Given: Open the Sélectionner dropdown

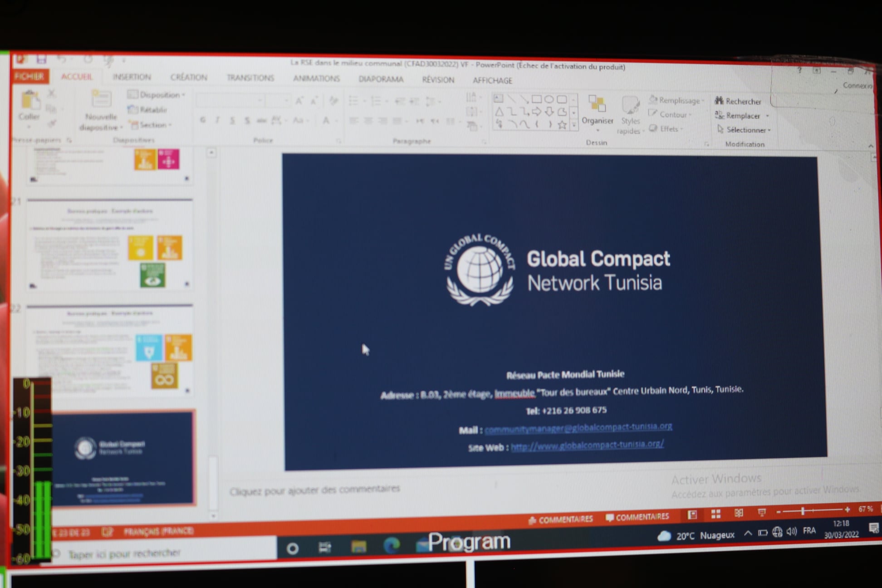Looking at the screenshot, I should coord(744,130).
